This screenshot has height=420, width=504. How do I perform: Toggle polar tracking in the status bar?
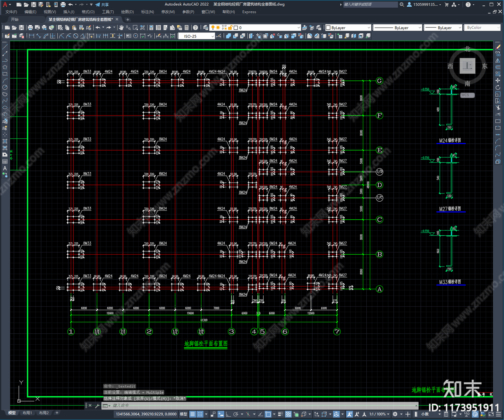pos(235,414)
